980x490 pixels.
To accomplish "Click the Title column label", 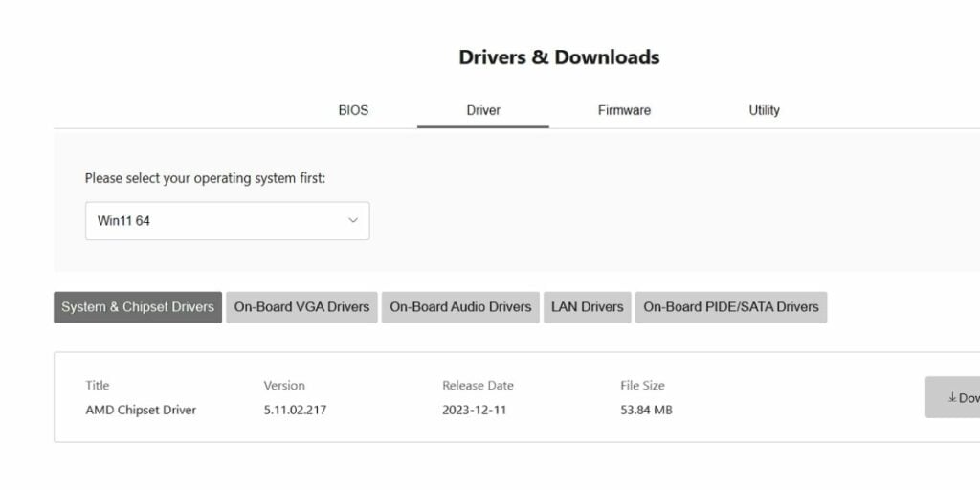I will [x=98, y=385].
